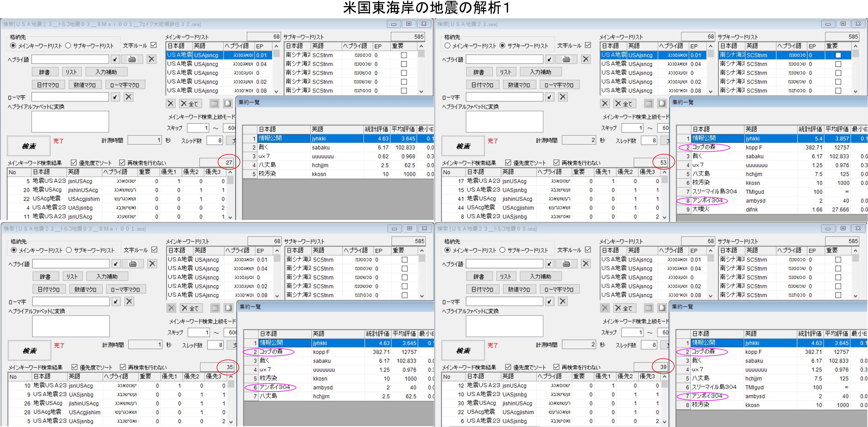Image resolution: width=868 pixels, height=427 pixels.
Task: Select 核汚染 row in 集約一覧, フェイク大統領辞任32.sea window
Action: point(339,174)
